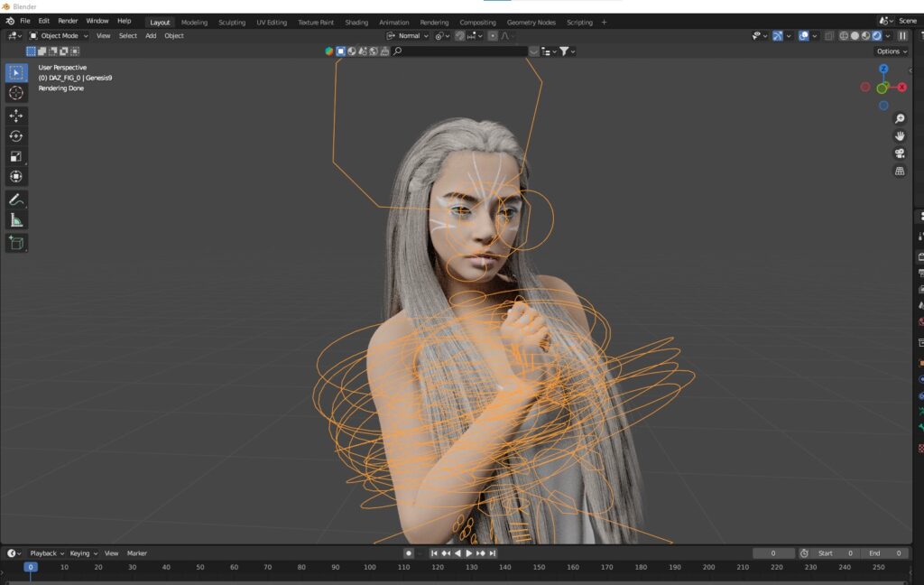Click the Add menu in viewport header
924x585 pixels.
click(x=151, y=36)
